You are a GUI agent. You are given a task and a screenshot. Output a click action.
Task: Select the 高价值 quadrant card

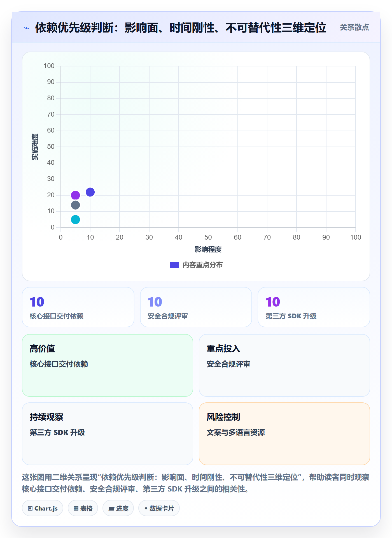(x=108, y=365)
